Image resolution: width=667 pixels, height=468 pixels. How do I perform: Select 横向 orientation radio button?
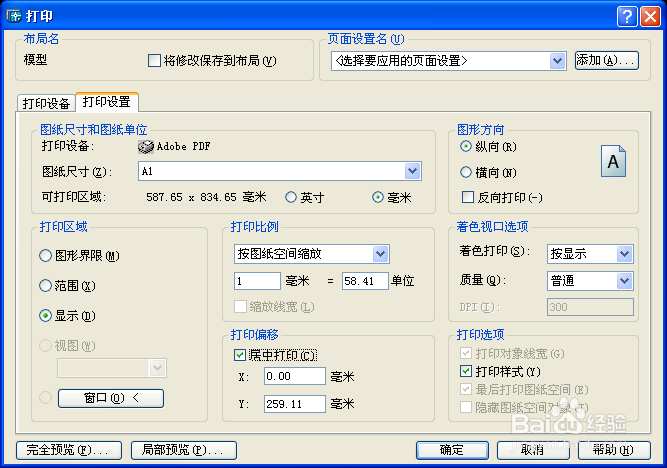[x=466, y=172]
